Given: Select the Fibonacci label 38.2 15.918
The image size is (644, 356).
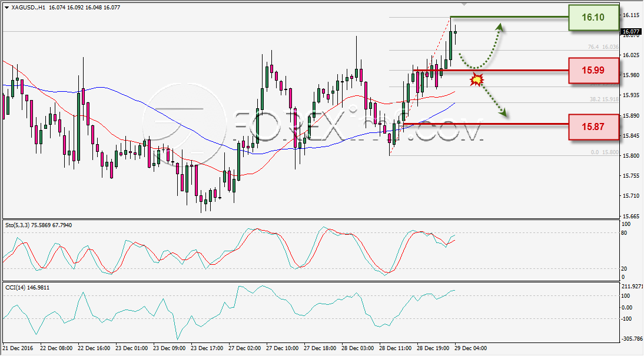Looking at the screenshot, I should click(x=604, y=99).
